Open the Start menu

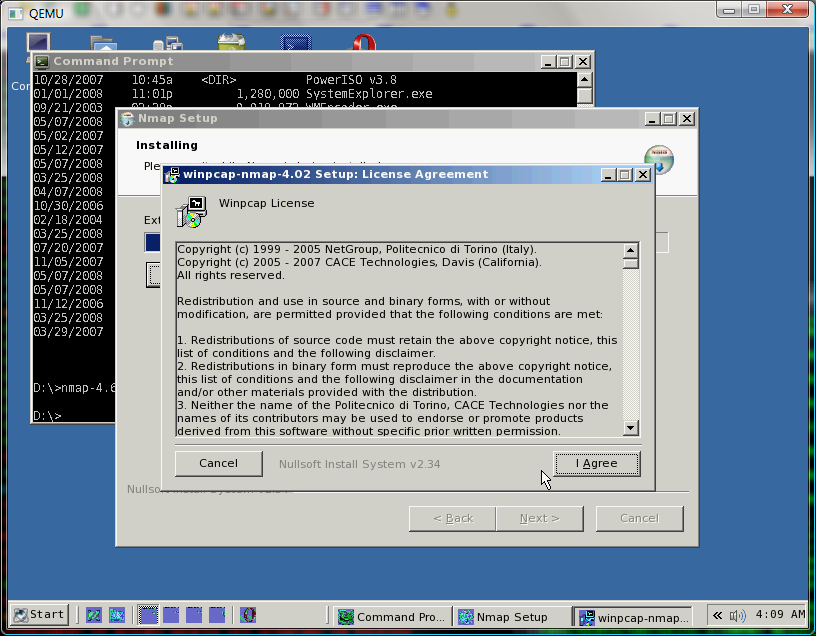40,615
